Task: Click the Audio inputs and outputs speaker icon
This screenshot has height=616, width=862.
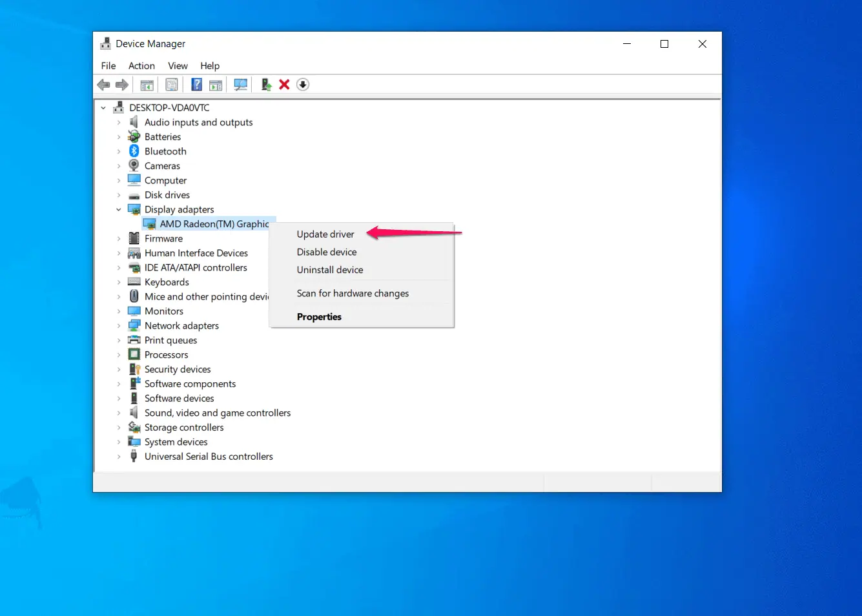Action: 134,122
